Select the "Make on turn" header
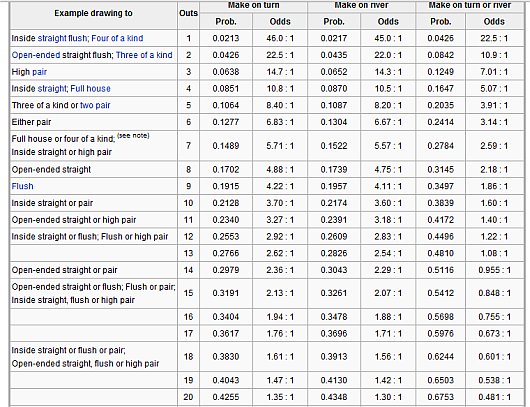Image resolution: width=530 pixels, height=407 pixels. [254, 6]
